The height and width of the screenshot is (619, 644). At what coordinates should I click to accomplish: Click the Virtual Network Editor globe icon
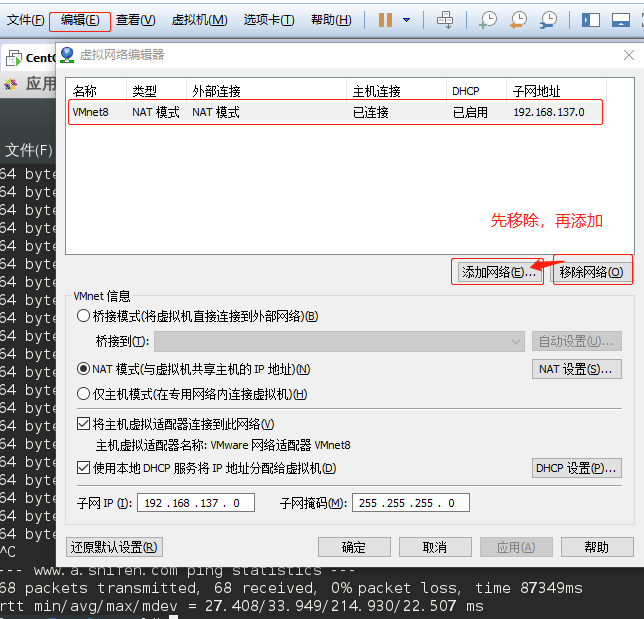coord(67,55)
